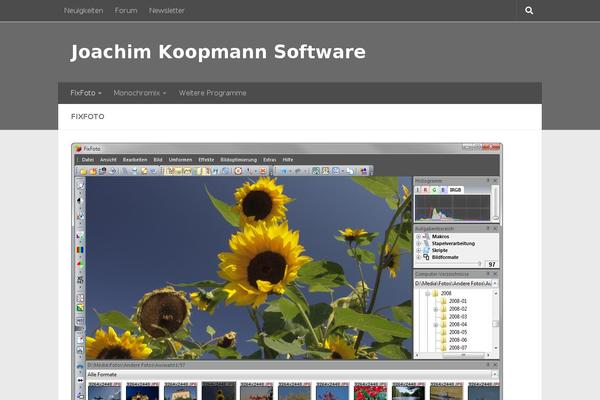Open the Neuigkeiten link
This screenshot has height=400, width=600.
pos(83,11)
